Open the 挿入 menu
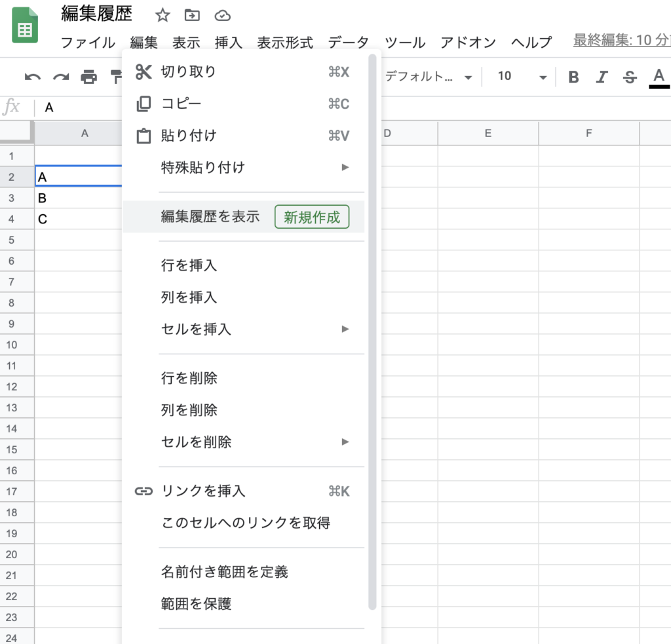Viewport: 671px width, 644px height. point(229,43)
